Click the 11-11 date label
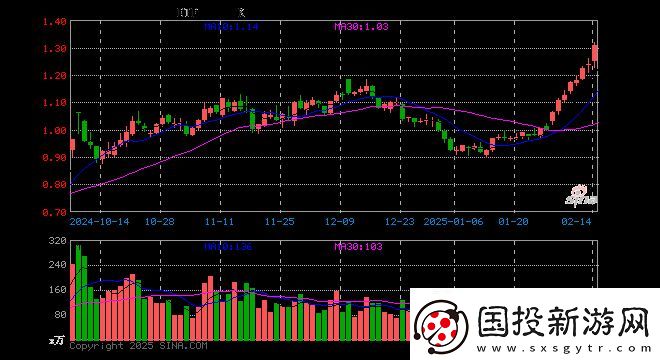This screenshot has height=360, width=660. click(x=219, y=222)
